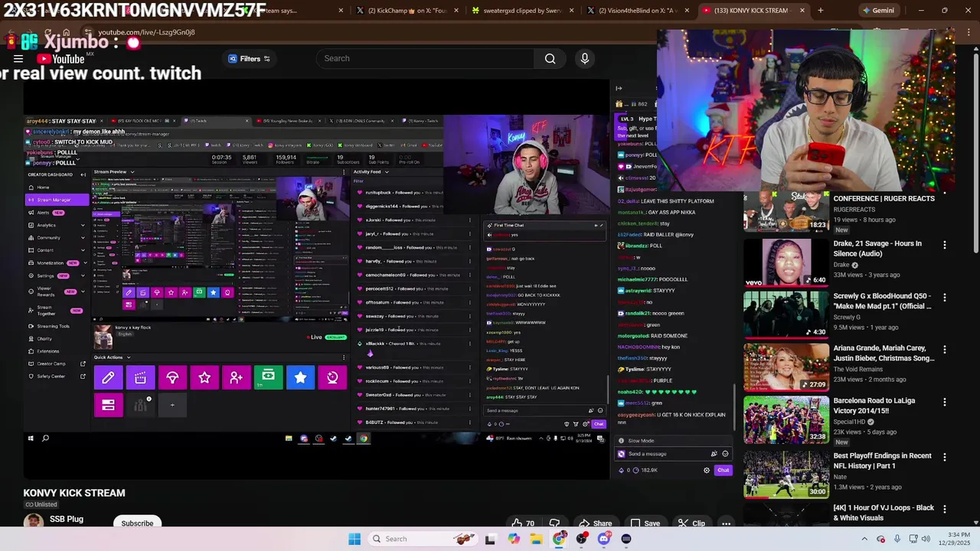
Task: Open microphone tray indicator
Action: tap(897, 539)
